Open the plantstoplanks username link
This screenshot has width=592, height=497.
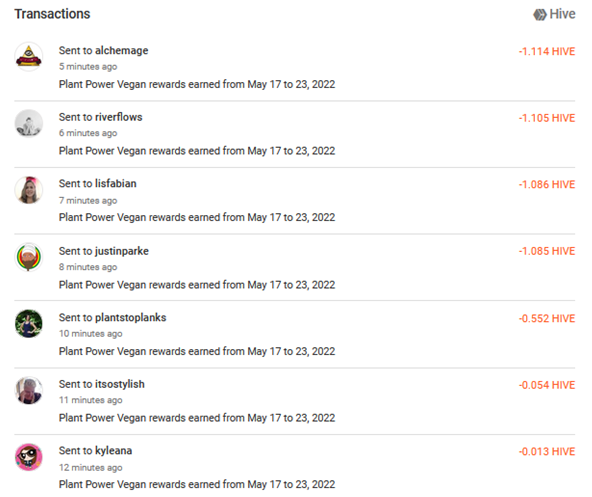click(131, 318)
